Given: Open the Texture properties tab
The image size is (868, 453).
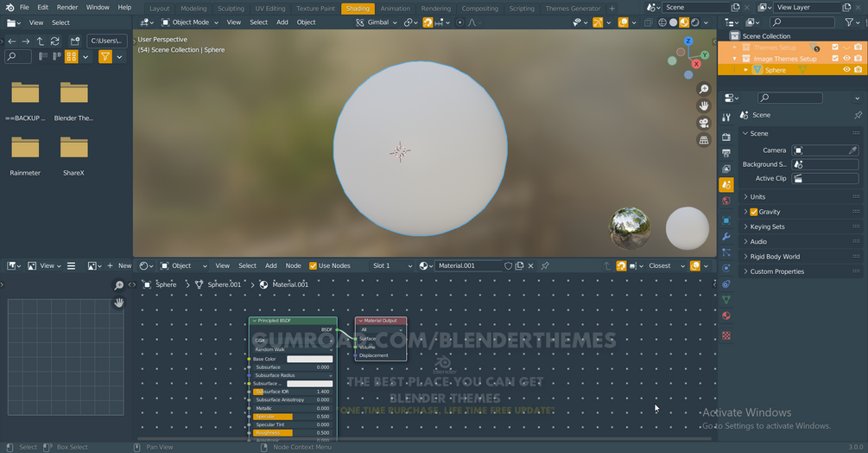Looking at the screenshot, I should click(x=726, y=335).
